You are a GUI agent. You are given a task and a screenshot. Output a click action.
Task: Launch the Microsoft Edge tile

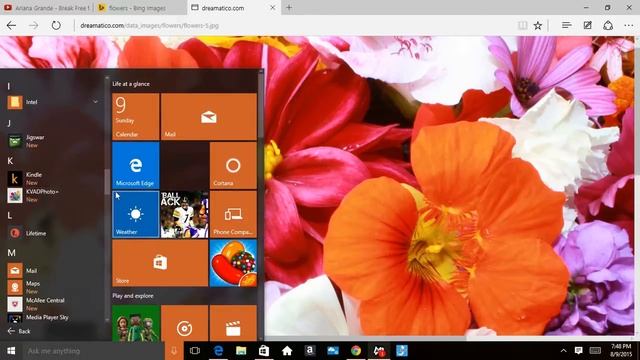tap(136, 165)
